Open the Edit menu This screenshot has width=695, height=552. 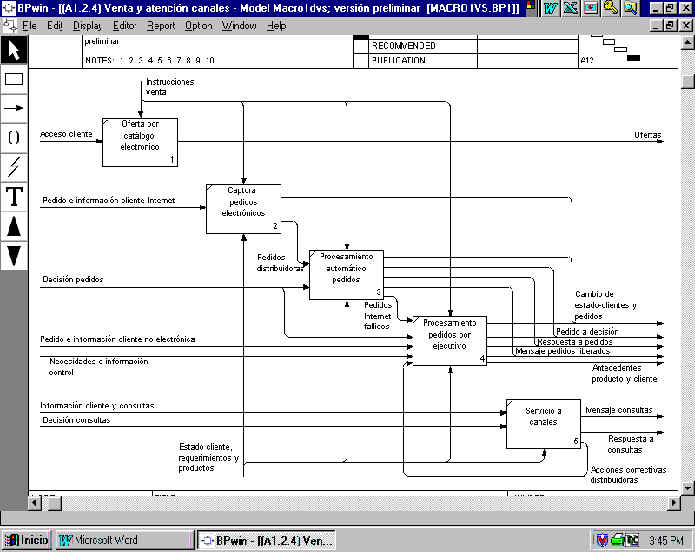pyautogui.click(x=55, y=26)
